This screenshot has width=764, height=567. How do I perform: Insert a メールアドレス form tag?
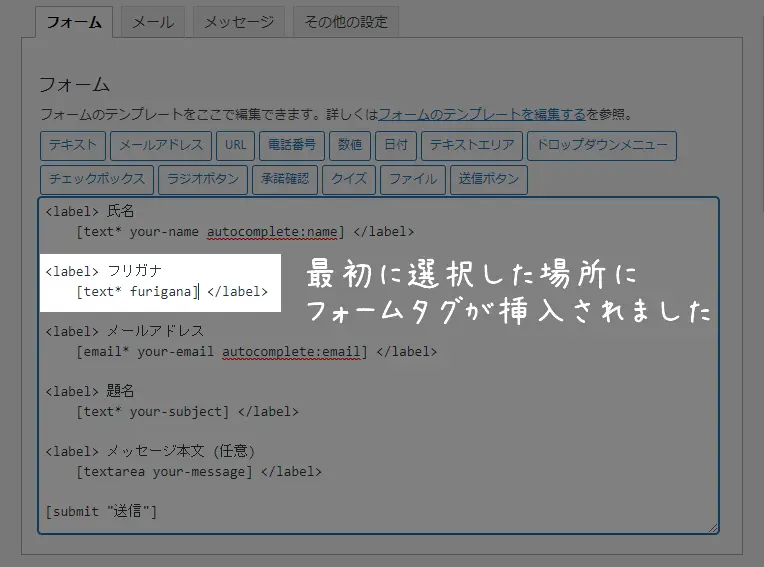(161, 145)
